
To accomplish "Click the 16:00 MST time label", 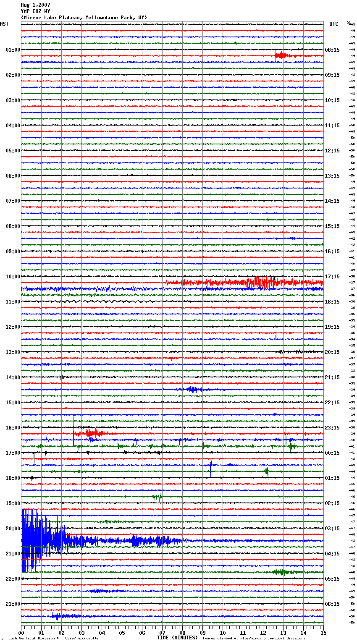I will 13,428.
